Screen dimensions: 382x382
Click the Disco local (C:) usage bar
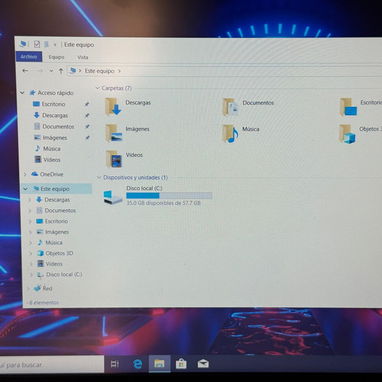[x=169, y=196]
